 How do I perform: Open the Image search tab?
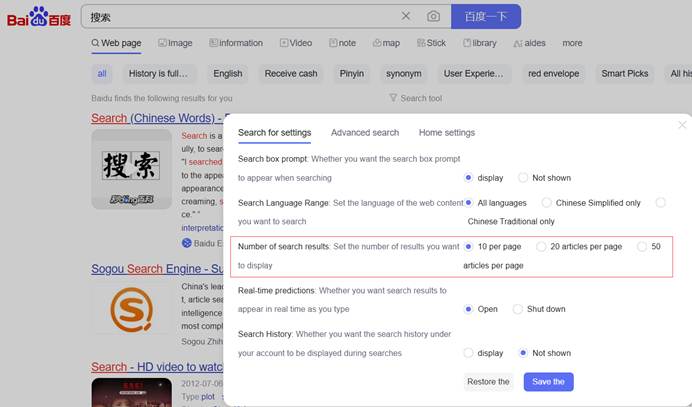[174, 43]
